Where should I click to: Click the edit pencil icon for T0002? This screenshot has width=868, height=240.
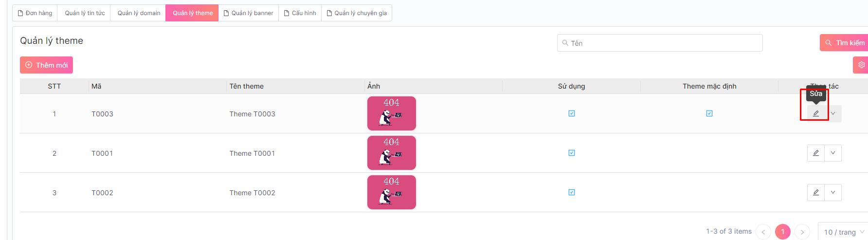[816, 192]
